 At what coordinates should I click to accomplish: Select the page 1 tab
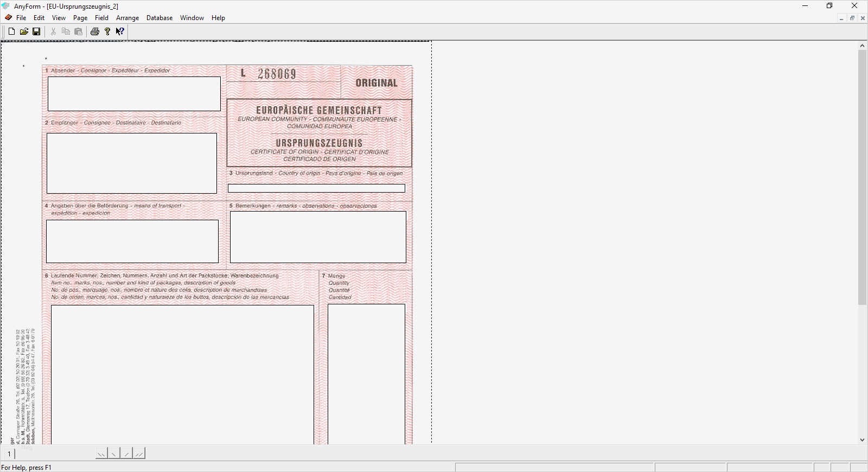[9, 454]
